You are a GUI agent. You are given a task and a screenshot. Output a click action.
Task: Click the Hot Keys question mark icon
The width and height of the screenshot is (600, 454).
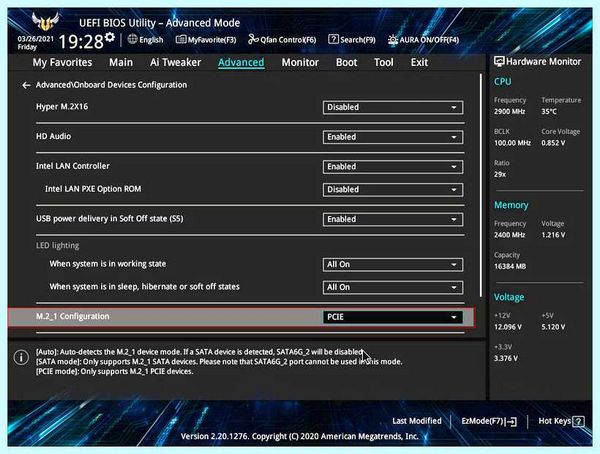click(579, 421)
